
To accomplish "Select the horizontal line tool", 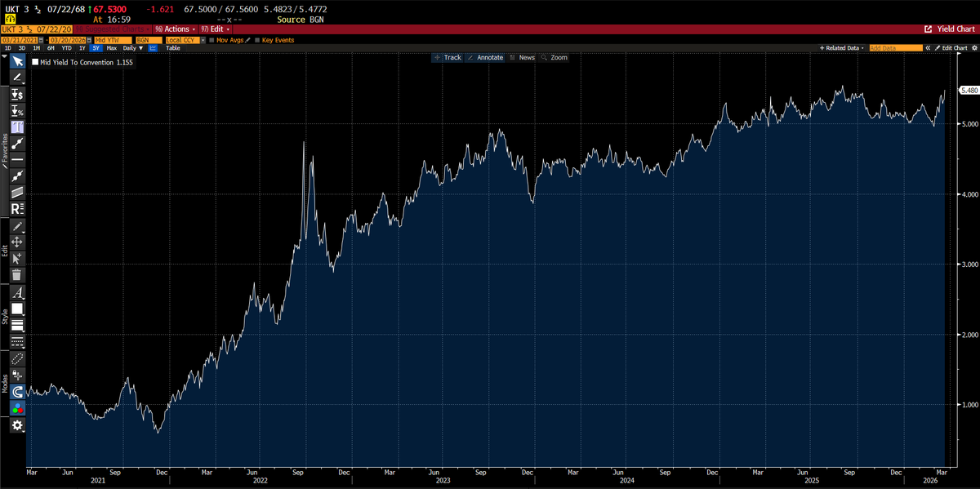I will (x=17, y=158).
